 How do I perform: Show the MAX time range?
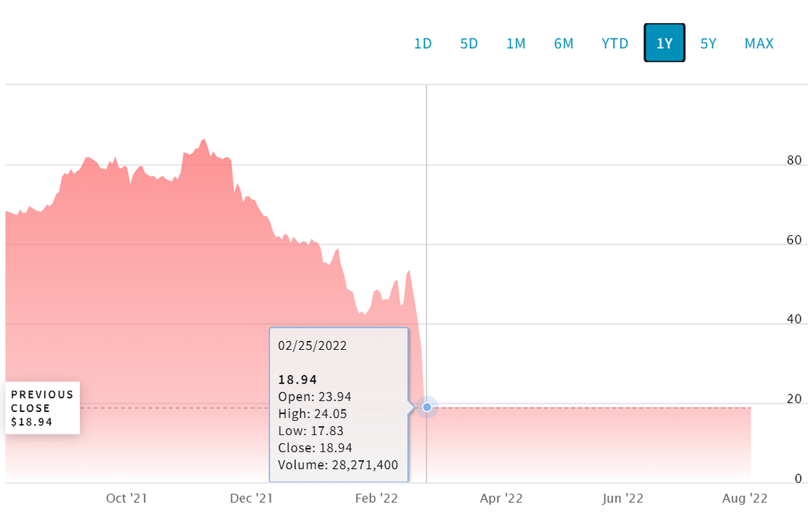(x=759, y=43)
